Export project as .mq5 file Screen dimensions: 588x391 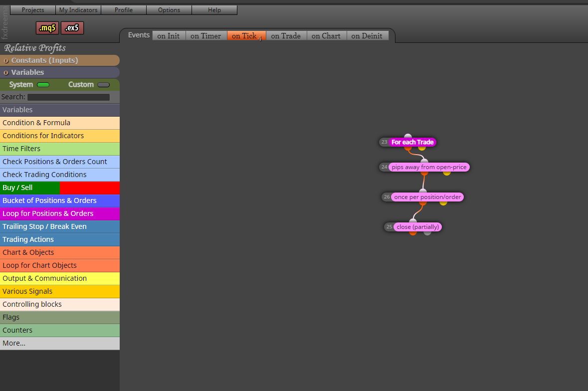[47, 28]
